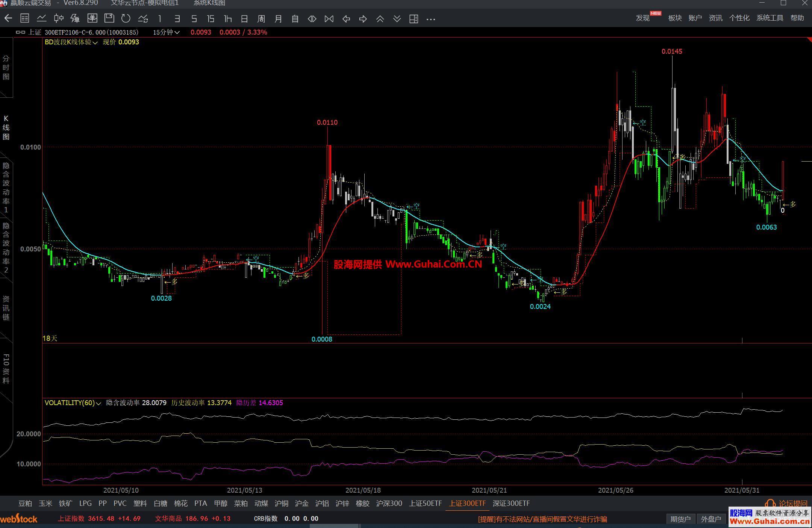Screen dimensions: 812x528
Task: Select the 1h period button
Action: pos(227,19)
